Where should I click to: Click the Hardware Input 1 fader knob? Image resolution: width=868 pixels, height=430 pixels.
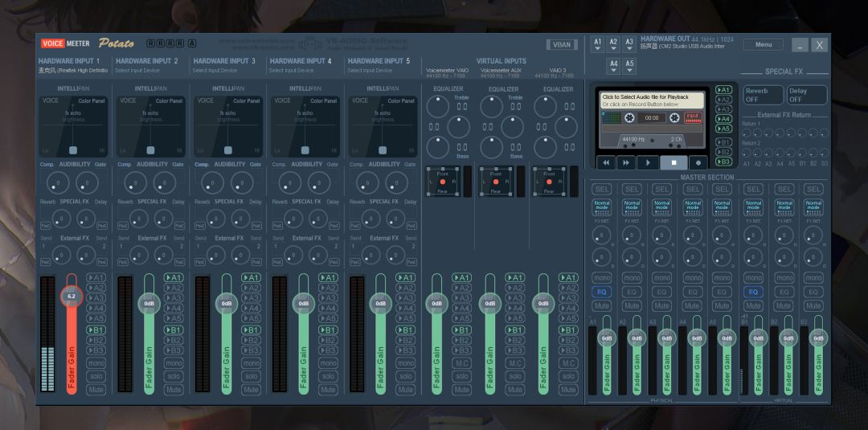click(71, 297)
